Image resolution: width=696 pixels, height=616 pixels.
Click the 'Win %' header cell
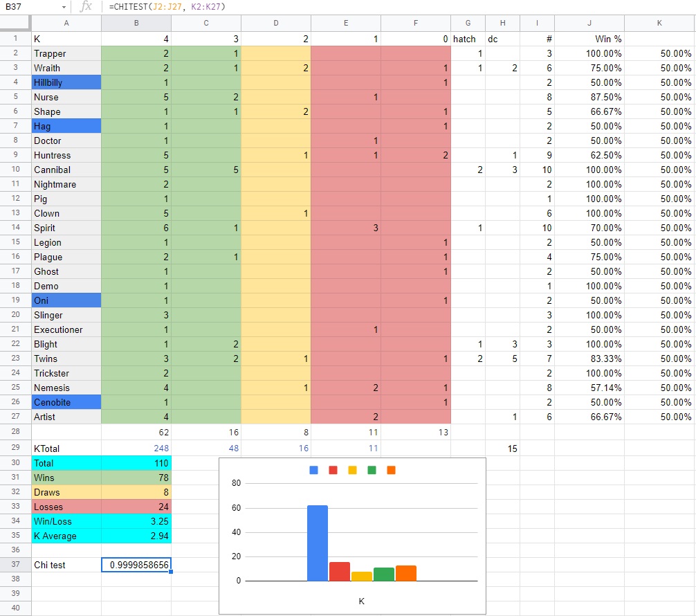(x=589, y=39)
